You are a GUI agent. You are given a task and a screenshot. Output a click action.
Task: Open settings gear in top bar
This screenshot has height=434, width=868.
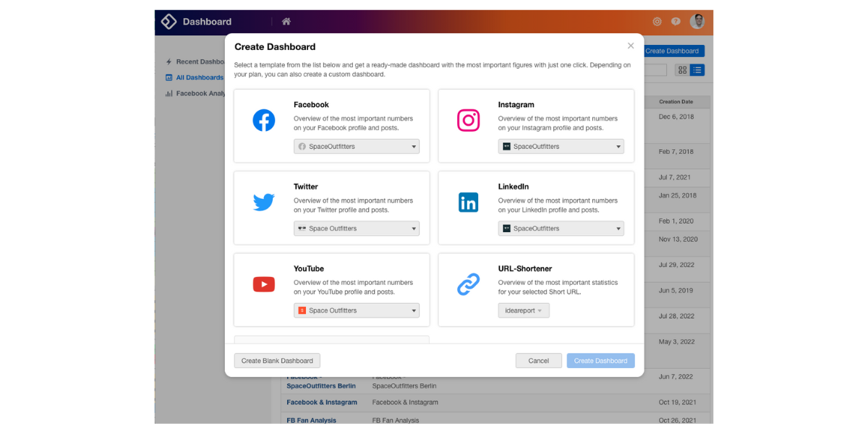(657, 22)
